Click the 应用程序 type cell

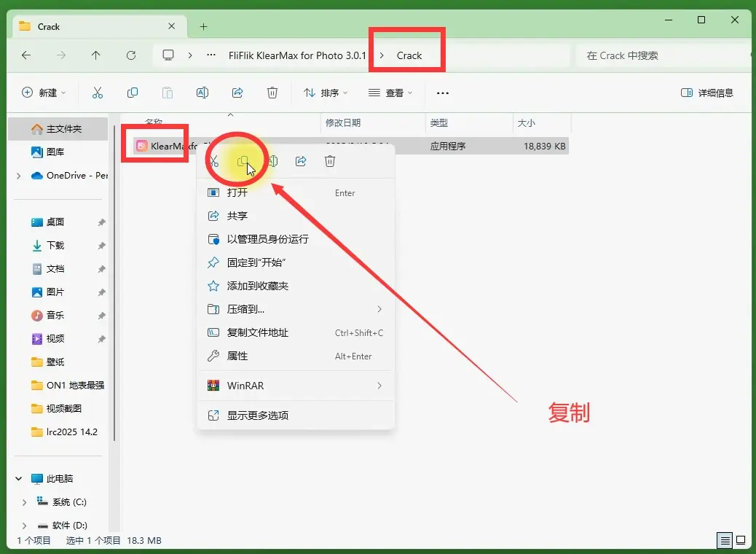(x=447, y=147)
